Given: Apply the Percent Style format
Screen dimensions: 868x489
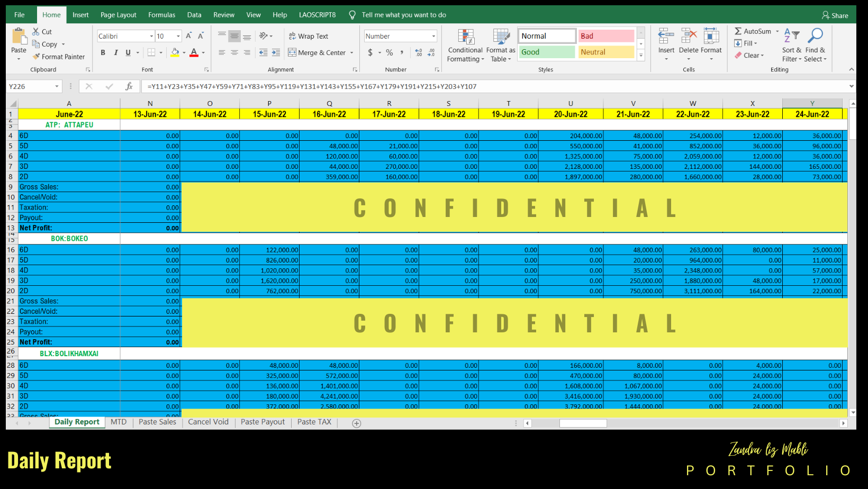Looking at the screenshot, I should tap(390, 52).
